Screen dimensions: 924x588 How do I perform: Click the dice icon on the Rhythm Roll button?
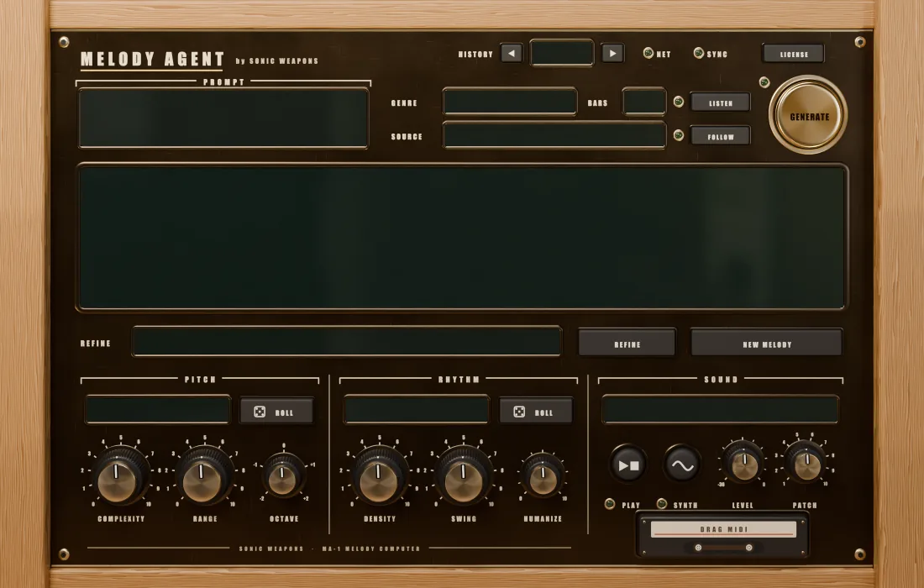point(518,412)
